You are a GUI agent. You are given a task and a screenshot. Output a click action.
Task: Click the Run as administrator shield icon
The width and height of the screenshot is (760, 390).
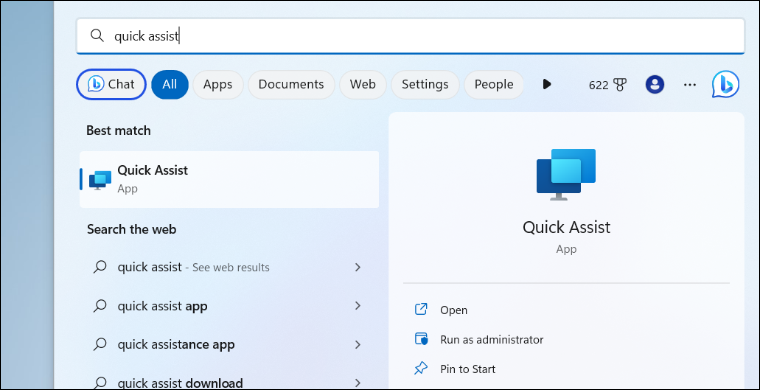[x=421, y=339]
